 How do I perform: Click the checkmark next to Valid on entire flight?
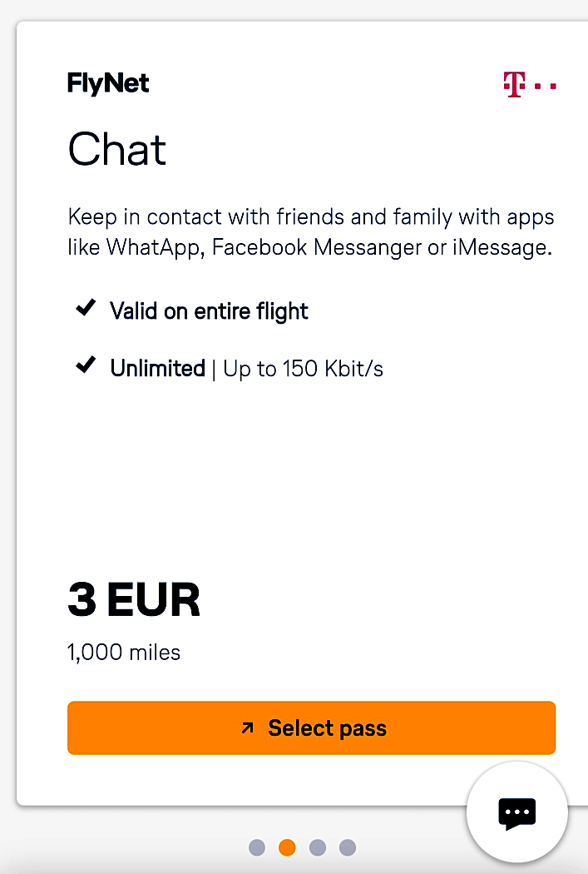point(85,308)
